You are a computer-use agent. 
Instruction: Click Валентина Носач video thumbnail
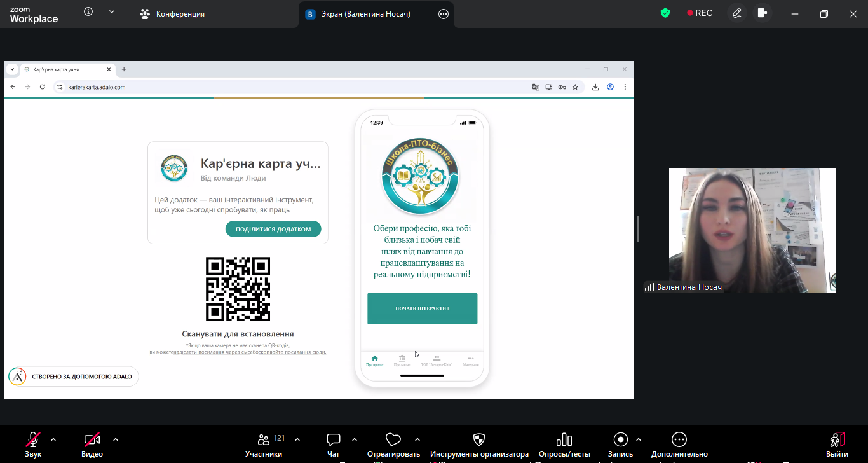click(x=752, y=230)
